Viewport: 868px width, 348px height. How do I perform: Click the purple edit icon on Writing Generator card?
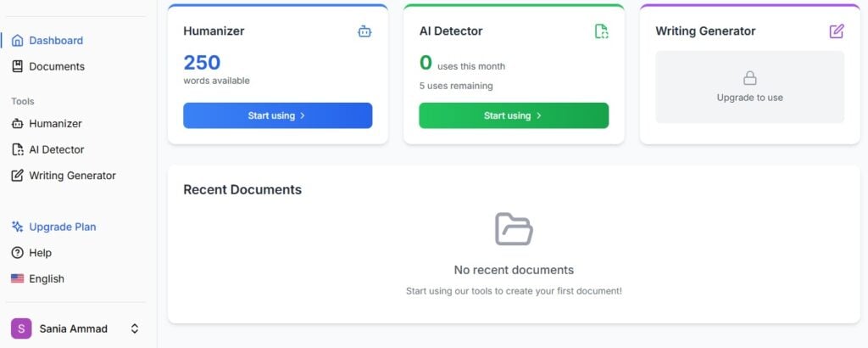click(837, 31)
